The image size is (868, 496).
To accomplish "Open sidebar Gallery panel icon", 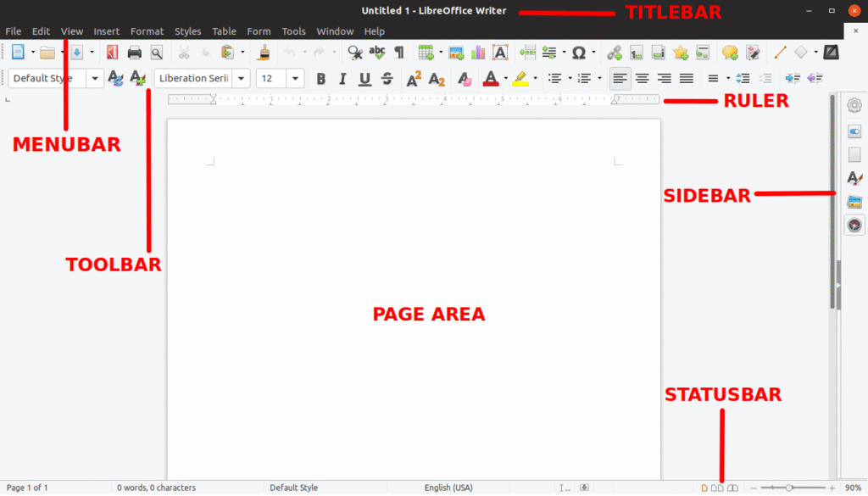I will (x=854, y=202).
